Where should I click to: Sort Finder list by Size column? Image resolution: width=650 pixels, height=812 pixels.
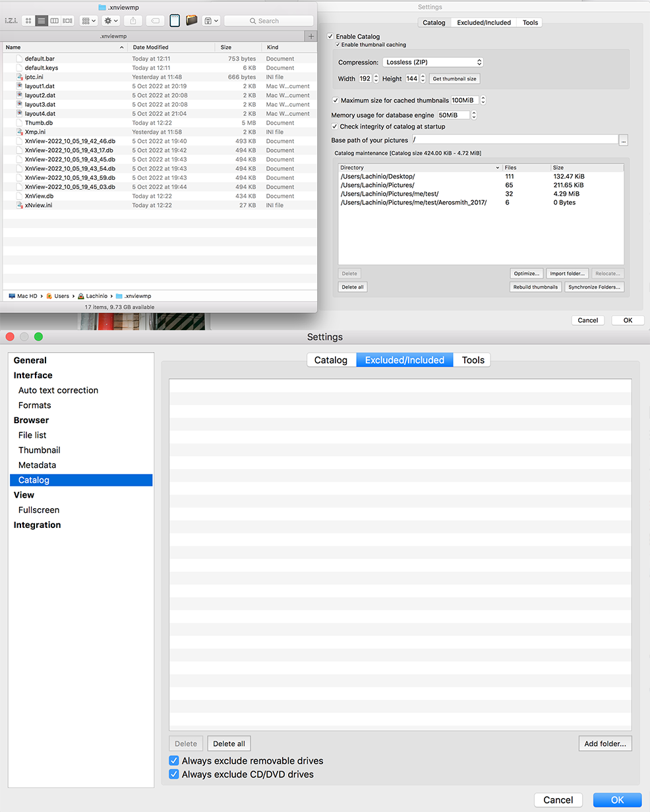coord(239,47)
